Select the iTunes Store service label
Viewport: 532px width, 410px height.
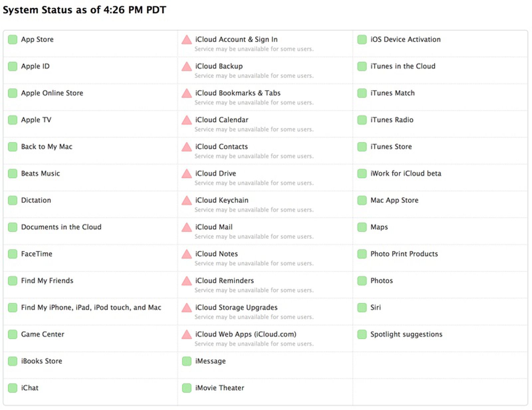[391, 147]
